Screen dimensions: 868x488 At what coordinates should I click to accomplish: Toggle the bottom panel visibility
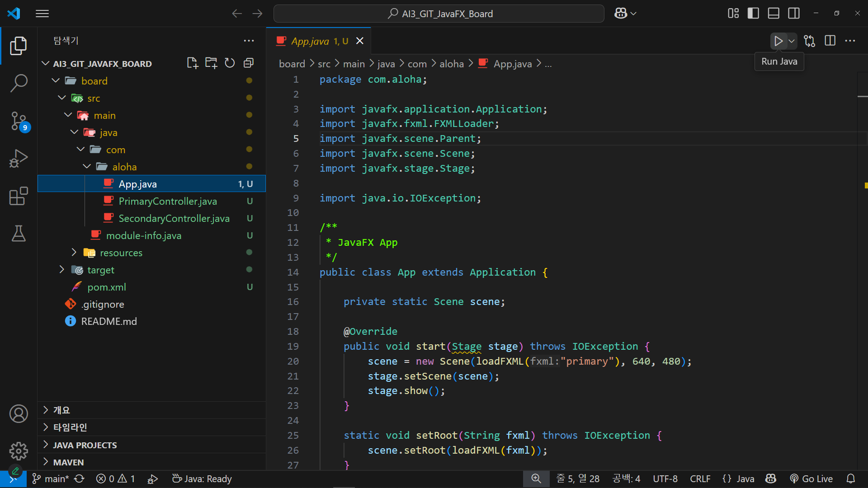pyautogui.click(x=774, y=14)
